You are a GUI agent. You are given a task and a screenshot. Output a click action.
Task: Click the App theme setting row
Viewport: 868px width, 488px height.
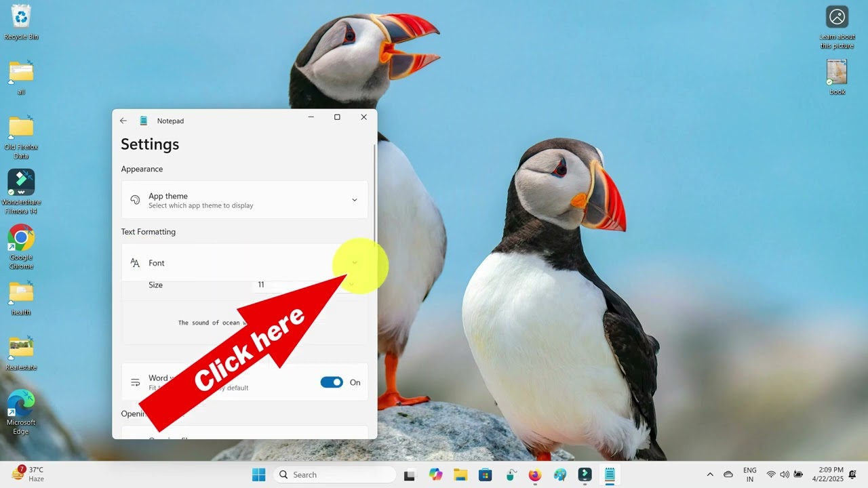[245, 200]
